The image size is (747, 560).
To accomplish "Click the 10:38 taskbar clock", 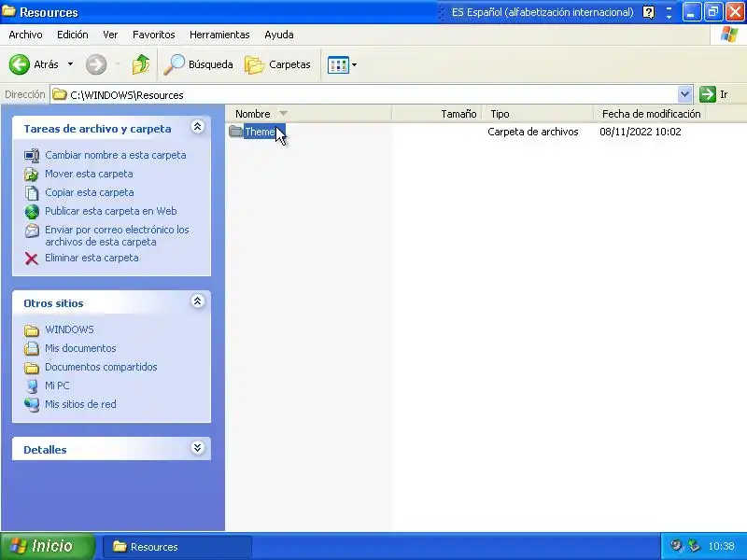I will coord(721,546).
